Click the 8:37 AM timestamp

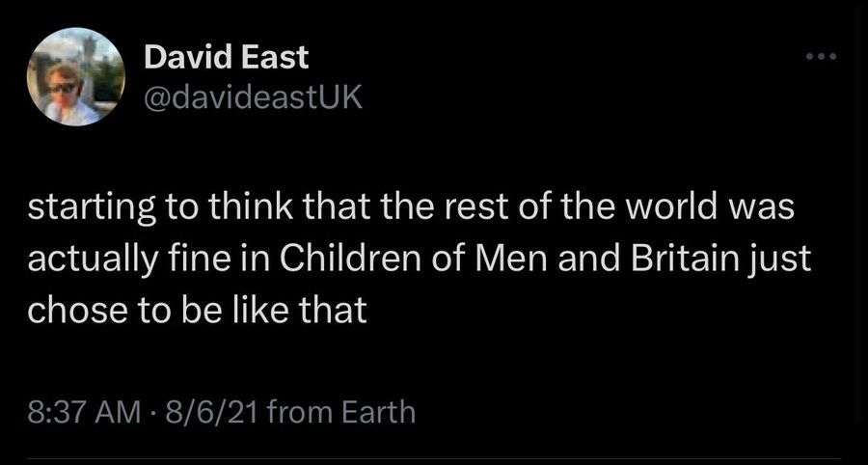point(83,412)
